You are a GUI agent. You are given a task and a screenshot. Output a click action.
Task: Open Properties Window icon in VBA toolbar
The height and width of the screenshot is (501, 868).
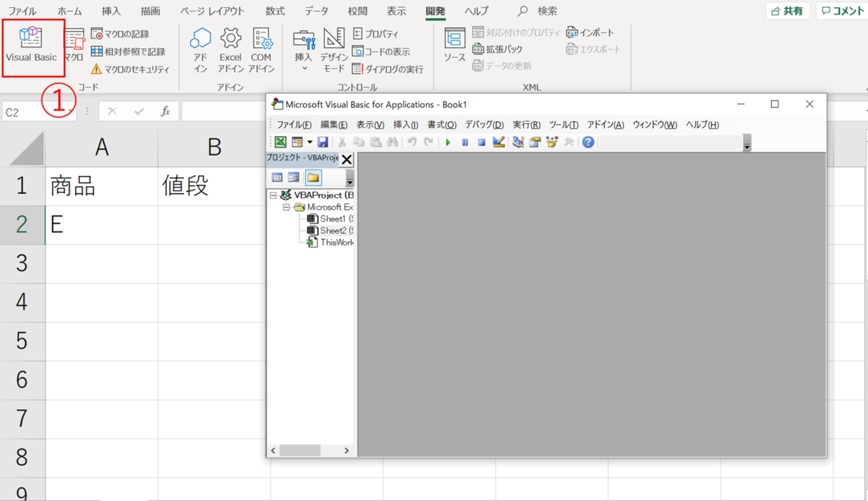(535, 142)
